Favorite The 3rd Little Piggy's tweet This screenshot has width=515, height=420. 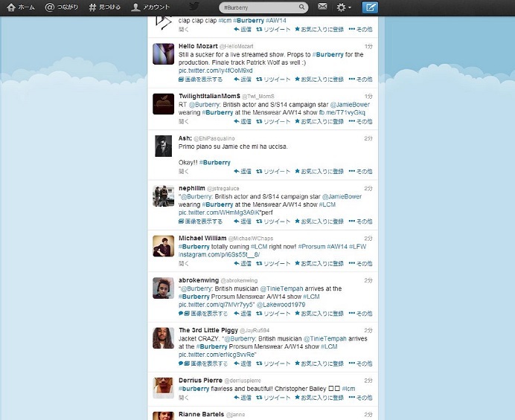tap(319, 364)
